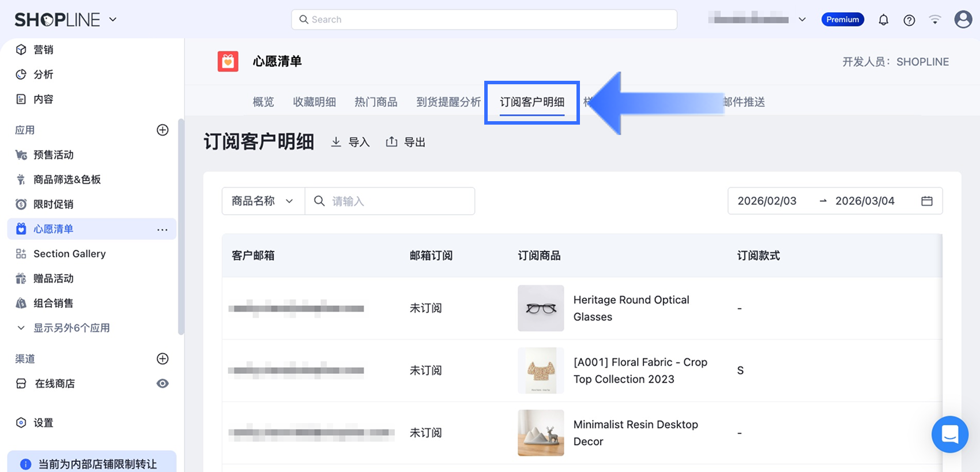This screenshot has width=980, height=472.
Task: Open the Minimalist Resin Desktop Decor thumbnail
Action: (x=541, y=433)
